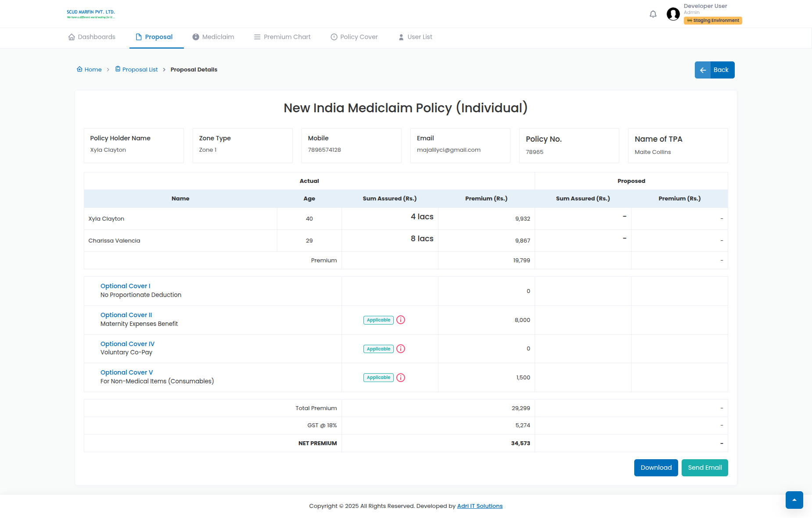Click the 9,867 premium value
The image size is (812, 518).
click(522, 240)
